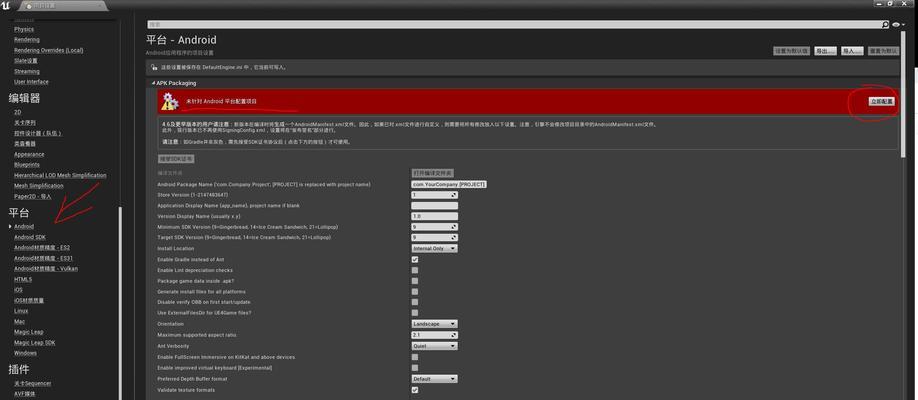The height and width of the screenshot is (400, 918).
Task: Toggle Package game data inside .apk
Action: 415,281
